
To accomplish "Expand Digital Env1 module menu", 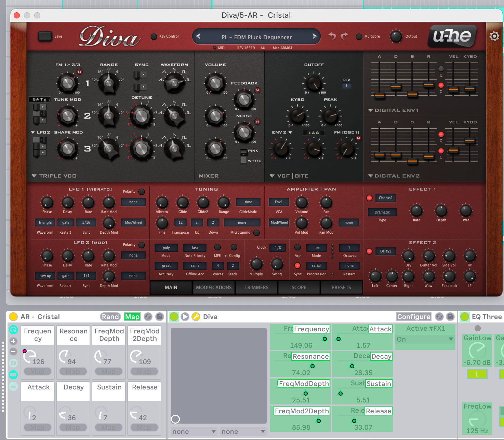I will tap(371, 110).
